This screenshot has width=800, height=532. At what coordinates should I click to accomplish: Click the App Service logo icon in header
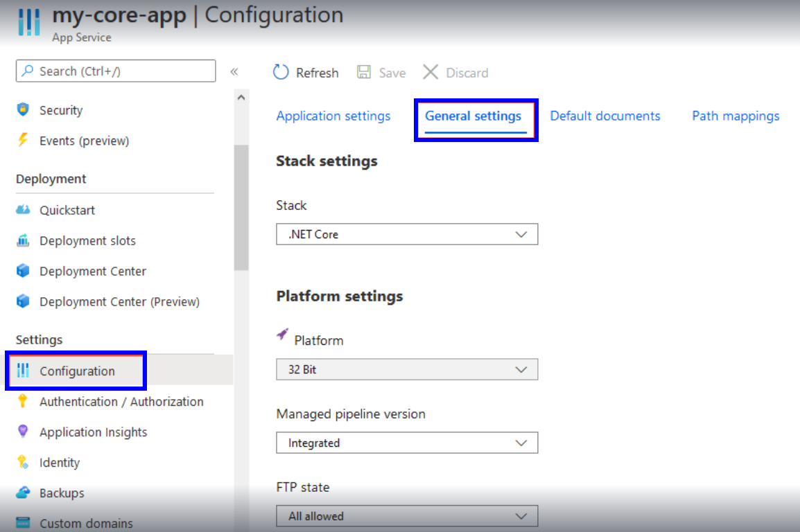pyautogui.click(x=29, y=21)
